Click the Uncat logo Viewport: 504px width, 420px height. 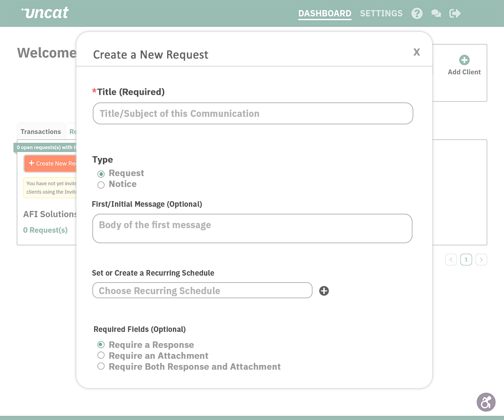pos(45,13)
